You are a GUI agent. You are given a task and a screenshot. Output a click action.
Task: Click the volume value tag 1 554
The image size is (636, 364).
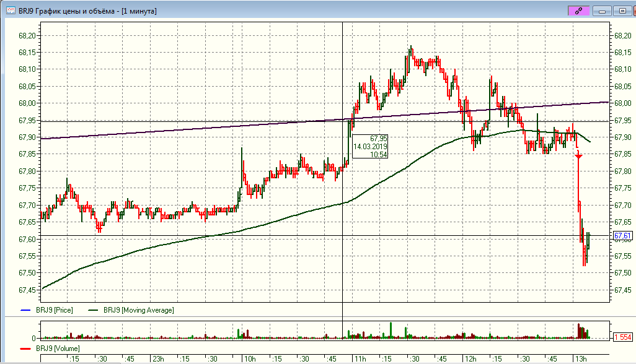tap(622, 337)
